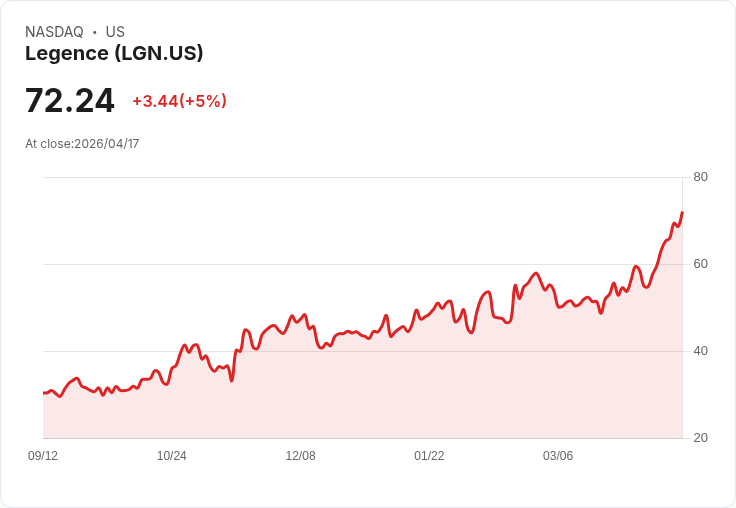Open the Legence (LGN.US) stock title
Image resolution: width=736 pixels, height=508 pixels.
coord(114,54)
